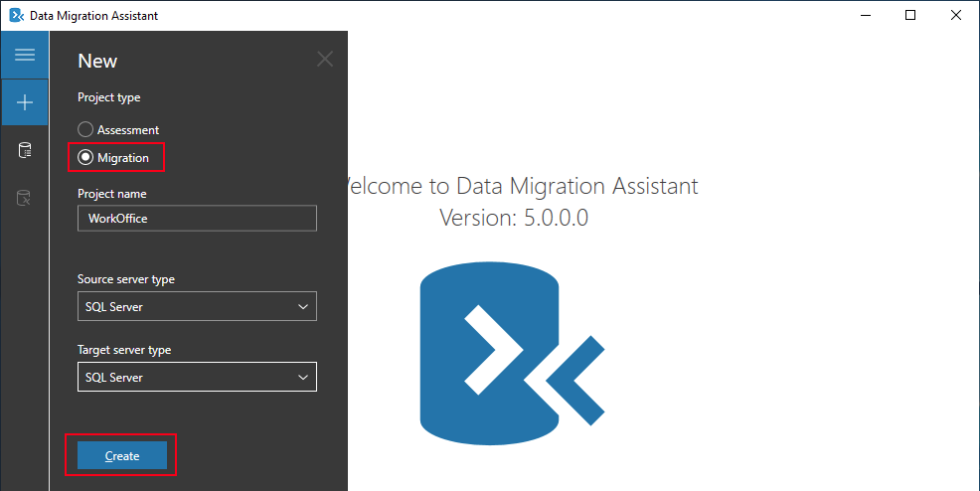Open the hamburger menu in the sidebar
The height and width of the screenshot is (491, 980).
click(x=25, y=55)
